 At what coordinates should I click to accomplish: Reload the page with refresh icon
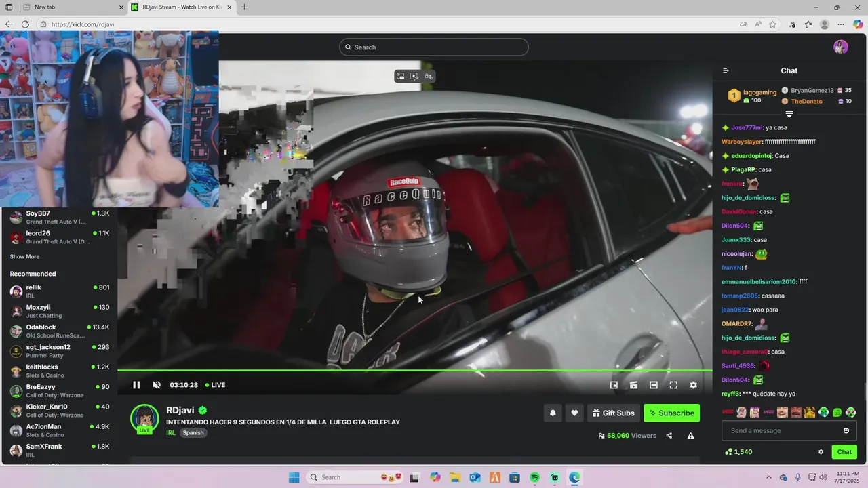[25, 24]
